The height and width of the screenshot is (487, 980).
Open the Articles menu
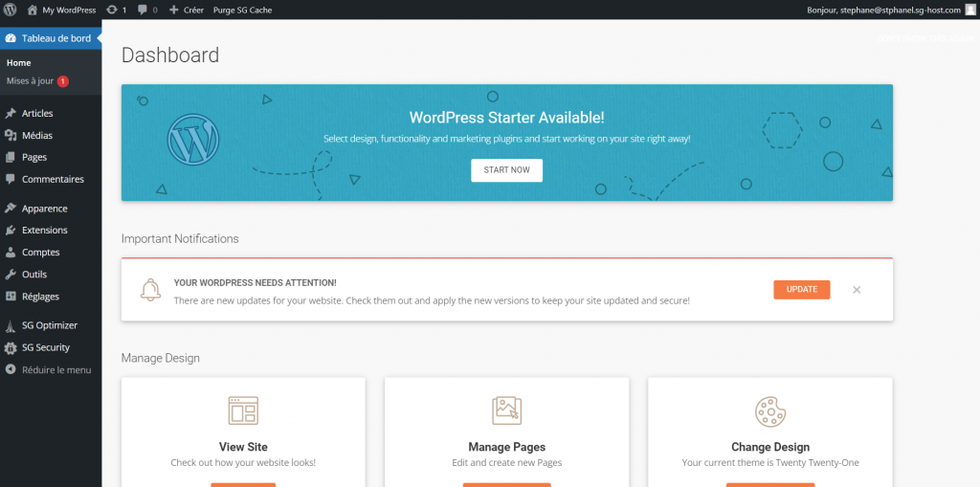point(37,113)
